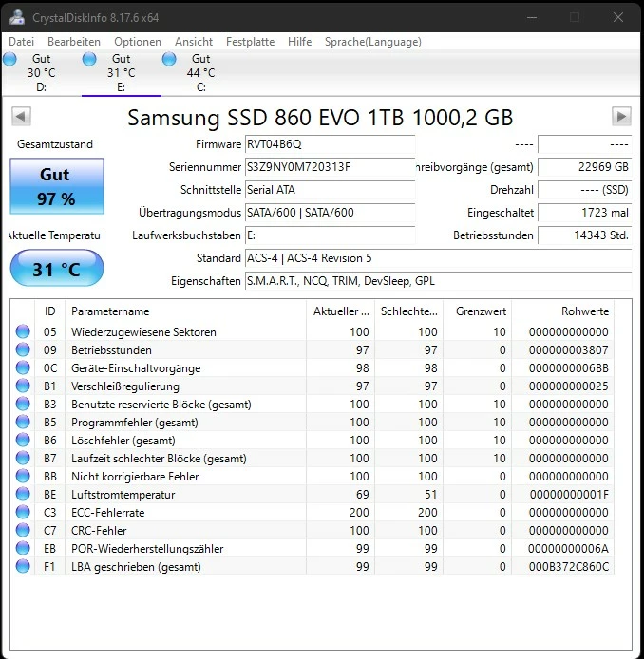Screen dimensions: 644x659
Task: Open the Bearbeiten menu
Action: (x=74, y=42)
